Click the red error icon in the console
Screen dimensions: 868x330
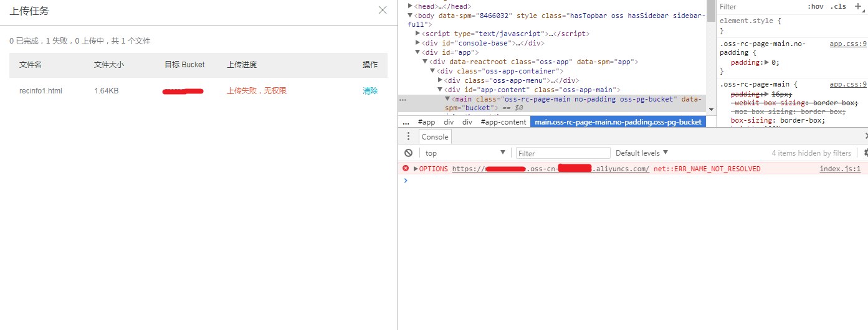pos(406,169)
